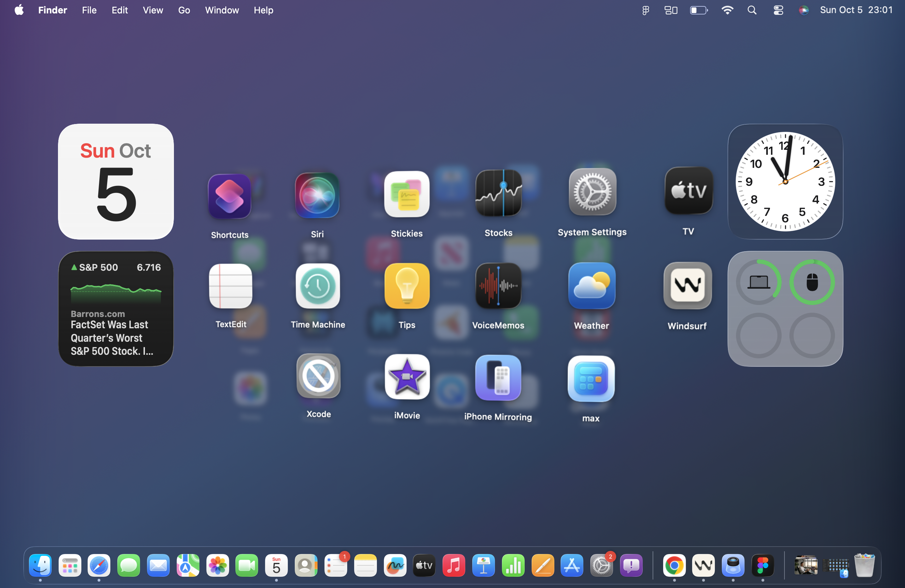Open the Weather app icon
905x588 pixels.
coord(591,286)
